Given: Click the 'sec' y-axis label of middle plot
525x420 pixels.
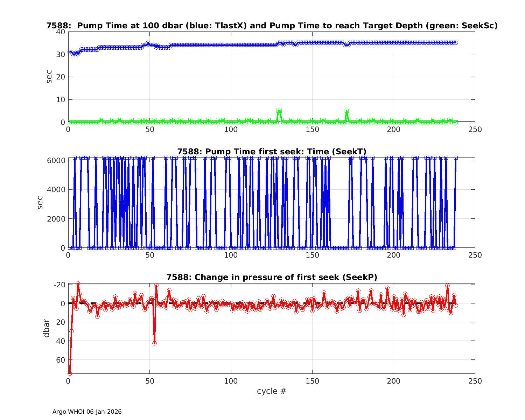Looking at the screenshot, I should [40, 203].
